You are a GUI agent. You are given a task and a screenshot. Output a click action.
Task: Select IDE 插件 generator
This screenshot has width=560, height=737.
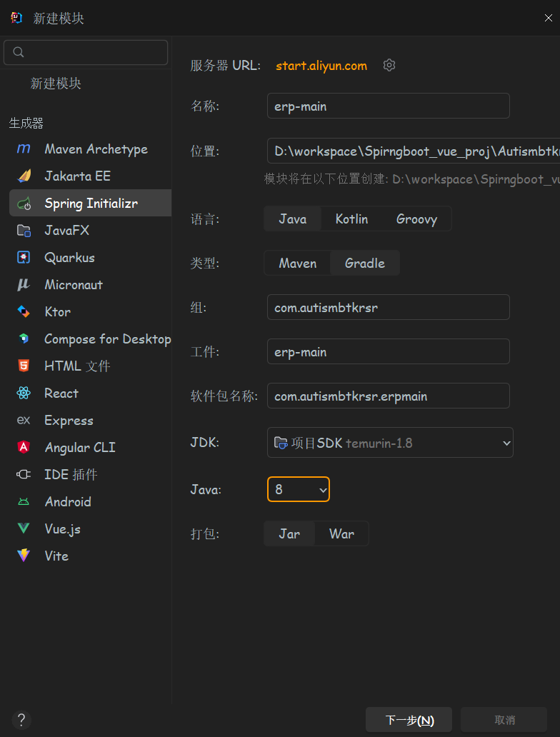point(90,474)
